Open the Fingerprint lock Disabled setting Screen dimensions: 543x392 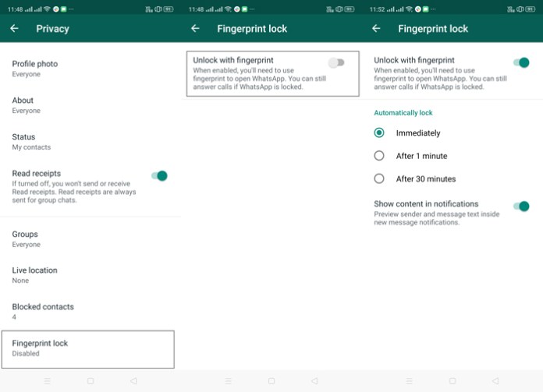[88, 349]
